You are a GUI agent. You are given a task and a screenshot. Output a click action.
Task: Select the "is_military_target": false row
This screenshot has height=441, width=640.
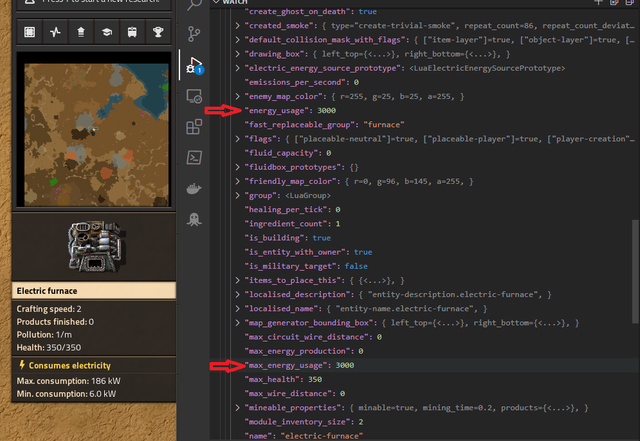424,266
